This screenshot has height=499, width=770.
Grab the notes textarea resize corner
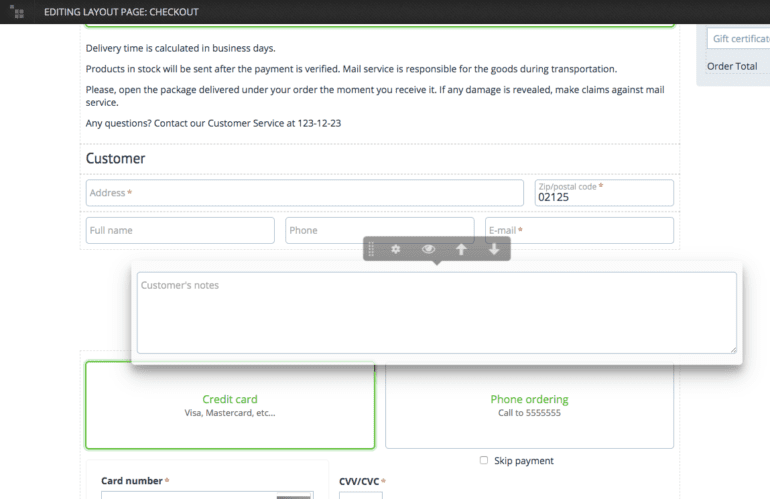pyautogui.click(x=733, y=350)
